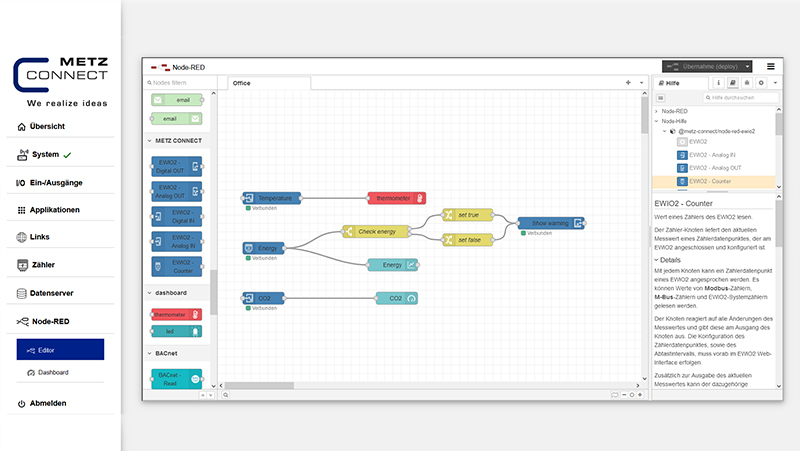Expand the Node-RED help tree entry
This screenshot has width=800, height=451.
[657, 111]
